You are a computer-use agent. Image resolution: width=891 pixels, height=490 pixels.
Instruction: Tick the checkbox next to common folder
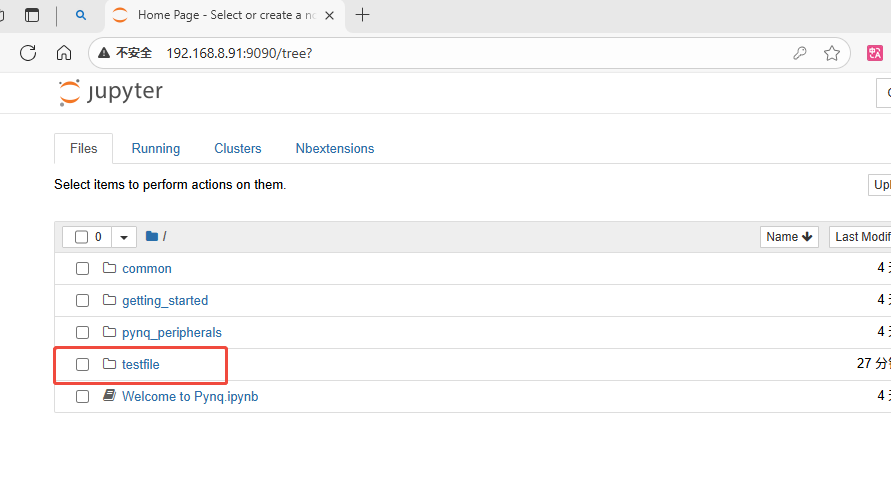pyautogui.click(x=83, y=269)
